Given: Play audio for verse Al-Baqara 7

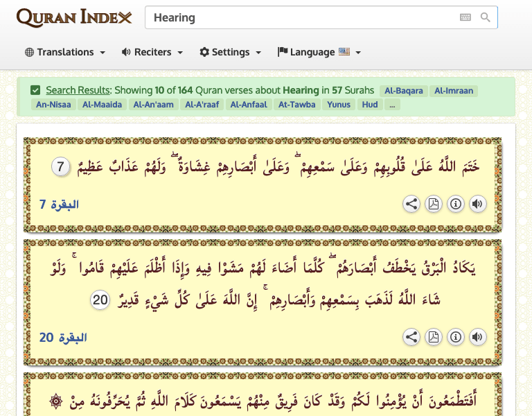Looking at the screenshot, I should click(478, 204).
